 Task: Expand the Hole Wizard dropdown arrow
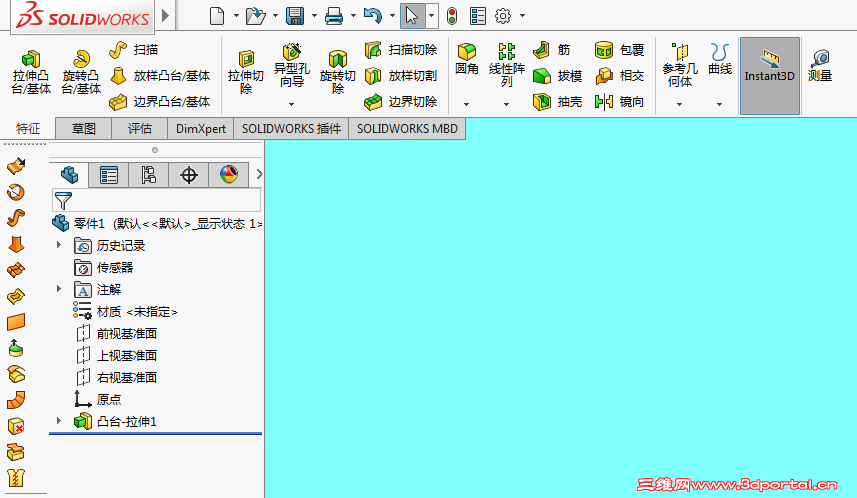coord(291,104)
